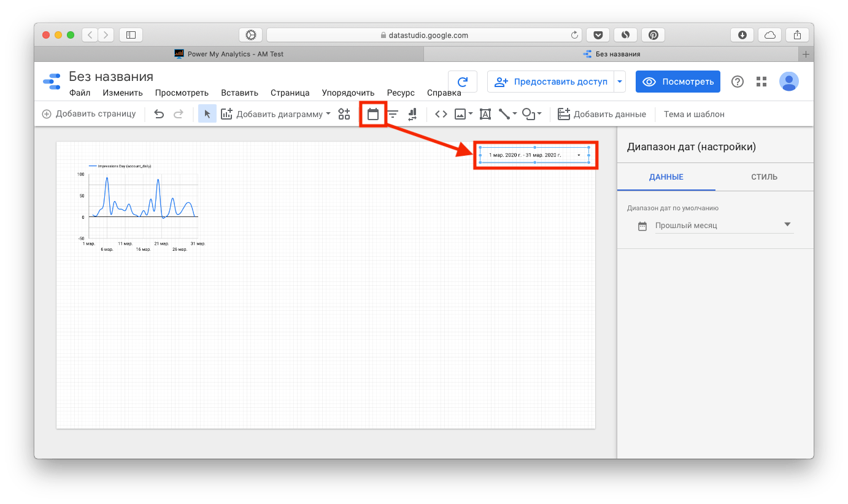Open the Страница menu
Screen dimensions: 848x504
point(290,93)
